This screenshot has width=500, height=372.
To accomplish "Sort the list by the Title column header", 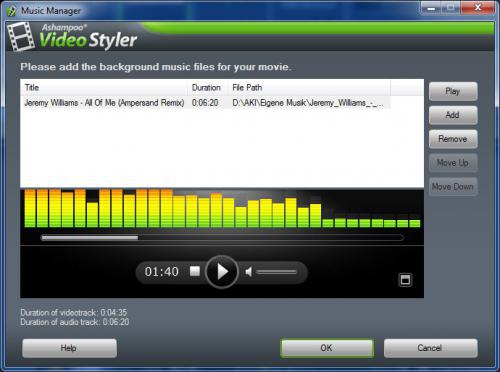I will coord(104,88).
